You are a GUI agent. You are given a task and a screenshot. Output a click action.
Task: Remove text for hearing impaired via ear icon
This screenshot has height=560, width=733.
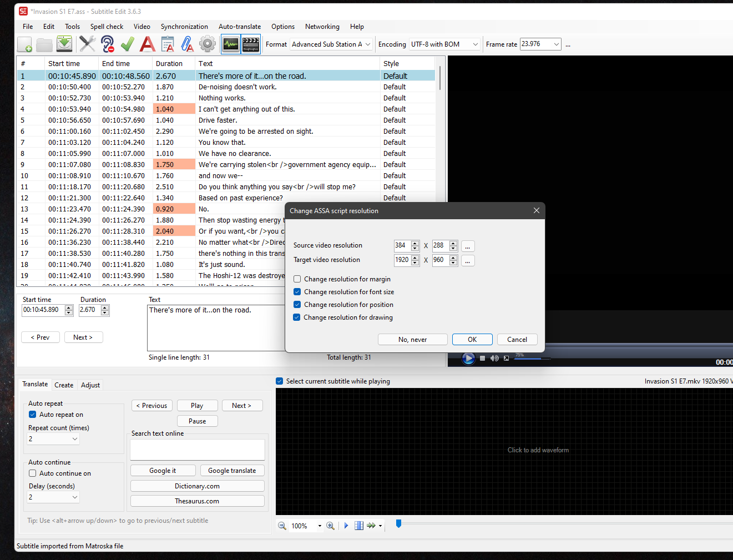(107, 44)
